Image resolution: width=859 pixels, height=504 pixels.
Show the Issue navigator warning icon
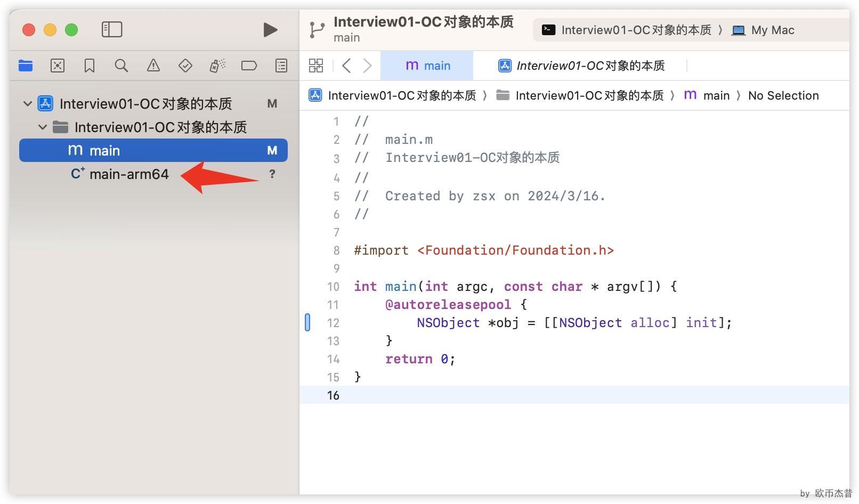tap(153, 66)
